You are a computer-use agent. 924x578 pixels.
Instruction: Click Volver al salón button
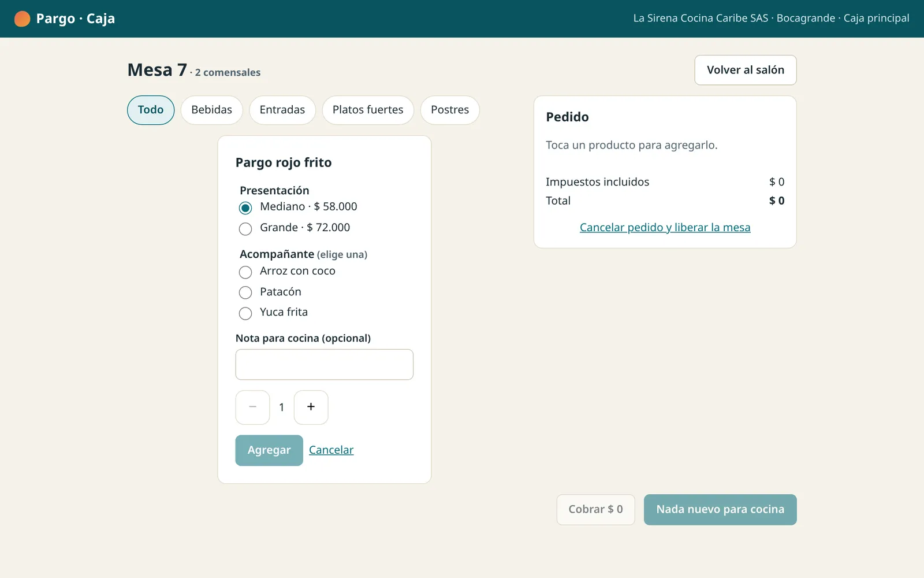(x=746, y=70)
